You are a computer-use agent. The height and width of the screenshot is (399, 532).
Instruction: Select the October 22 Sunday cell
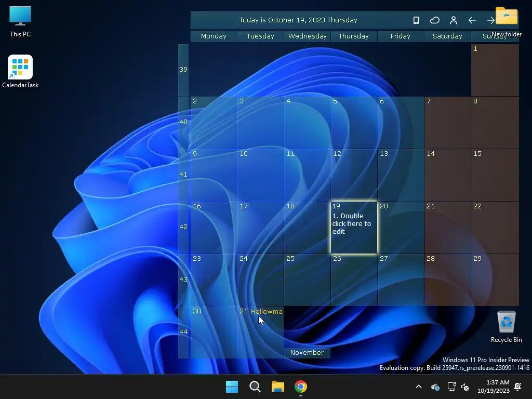[x=495, y=228]
